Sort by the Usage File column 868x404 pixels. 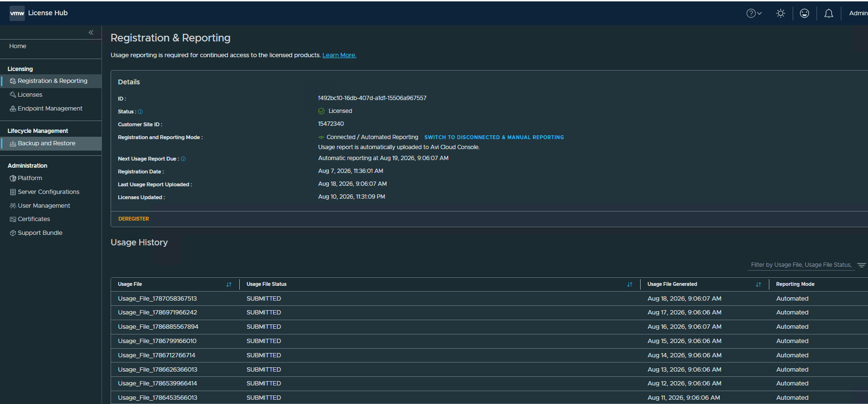[x=229, y=284]
